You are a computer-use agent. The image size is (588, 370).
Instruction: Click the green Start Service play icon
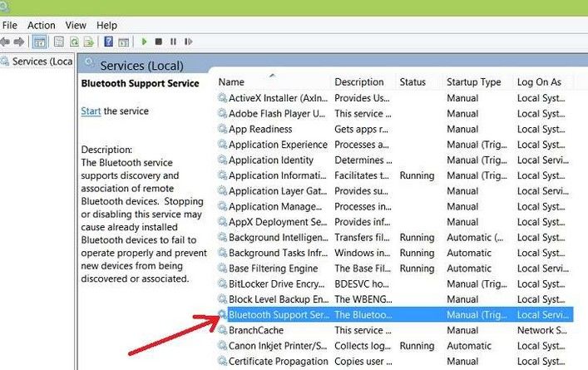coord(144,42)
